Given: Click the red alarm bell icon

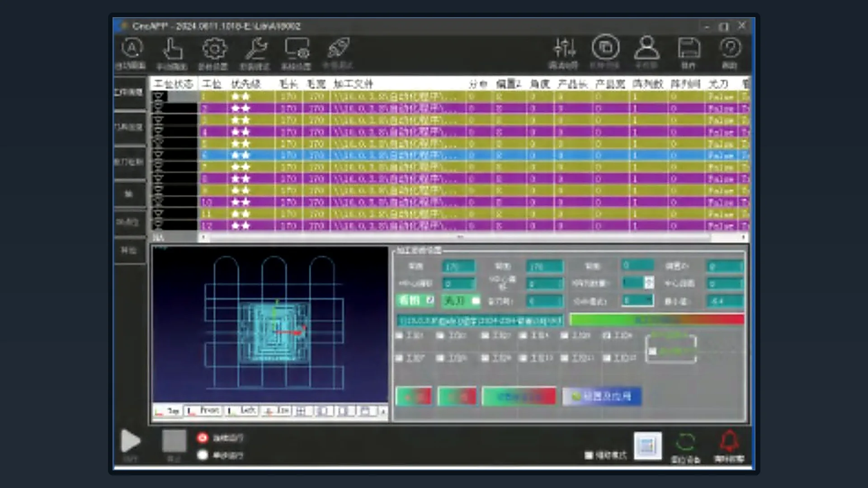Looking at the screenshot, I should [x=729, y=441].
